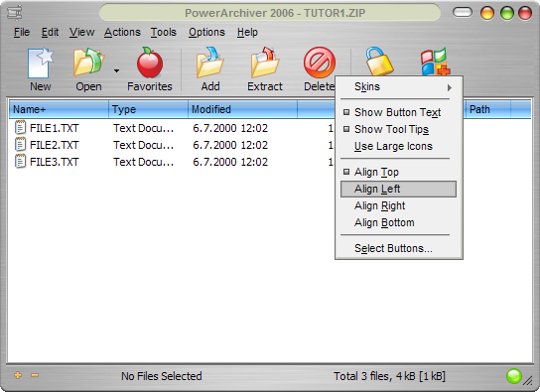
Task: Sort files by the Name column header
Action: [x=59, y=109]
